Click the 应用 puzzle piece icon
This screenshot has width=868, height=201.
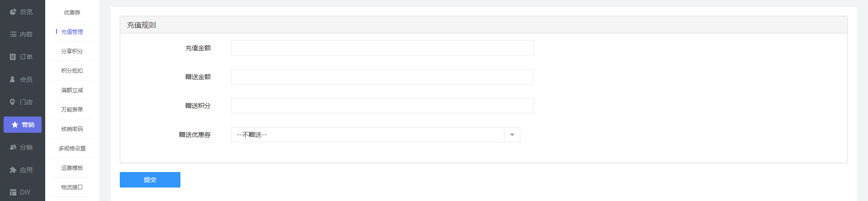click(13, 170)
